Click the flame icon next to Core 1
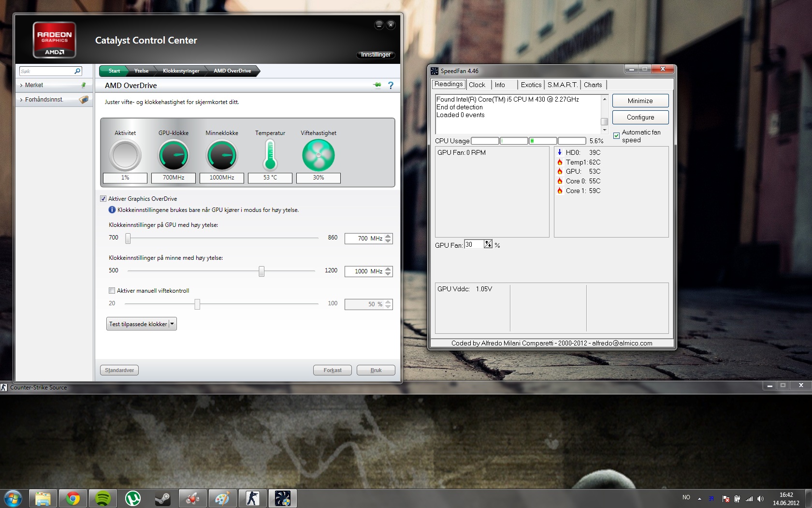Screen dimensions: 812x508 [560, 191]
